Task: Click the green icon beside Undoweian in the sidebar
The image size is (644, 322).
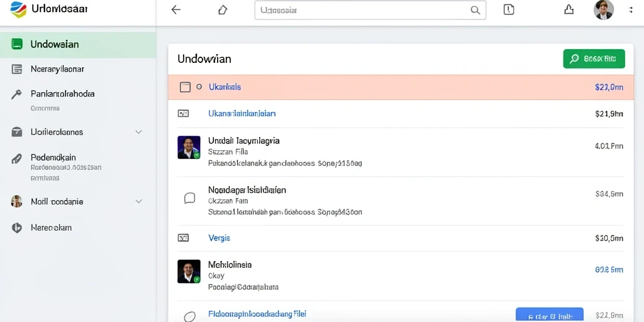Action: [x=17, y=45]
